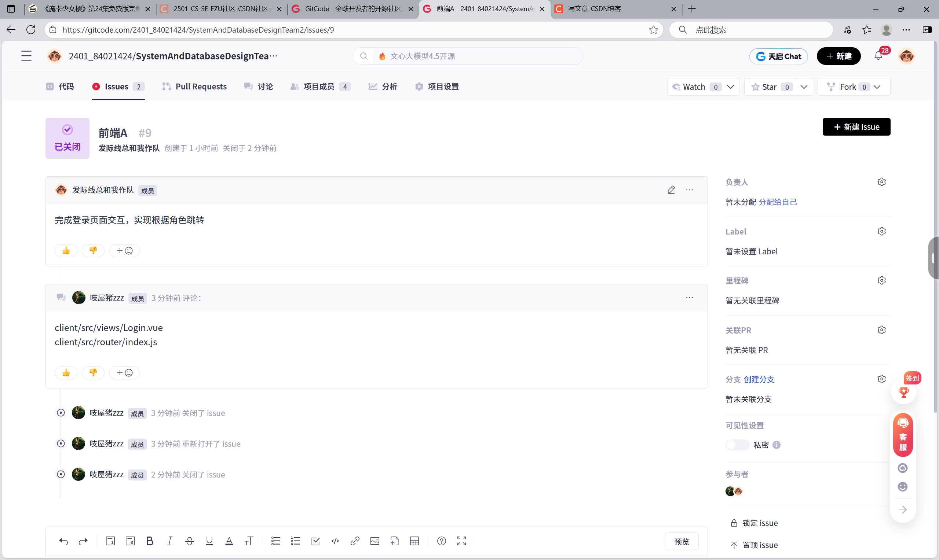The image size is (939, 560).
Task: Open more options for 吱屋猪zzz's comment
Action: [690, 298]
